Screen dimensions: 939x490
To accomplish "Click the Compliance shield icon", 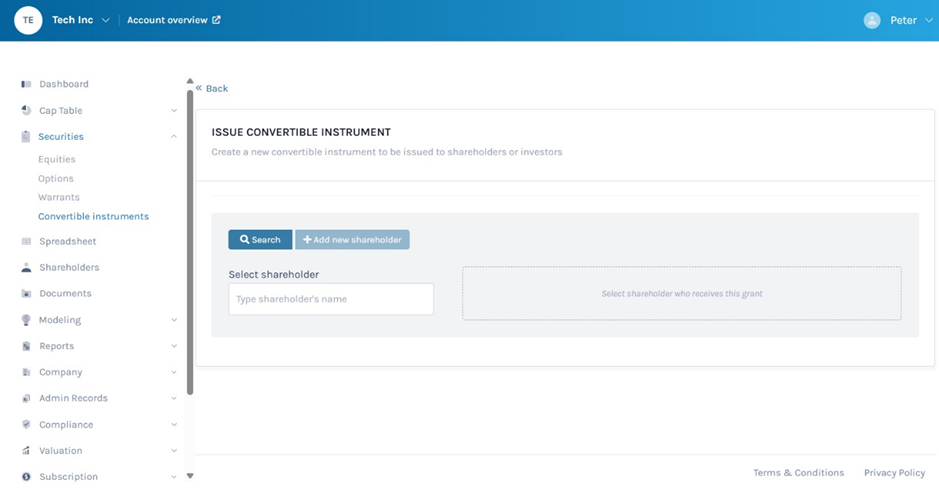I will point(26,424).
